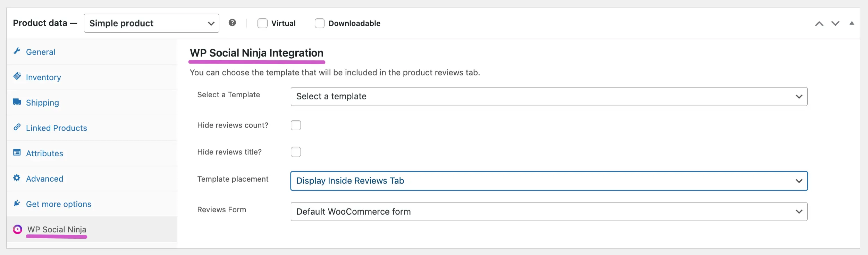Select the WP Social Ninja tab
The image size is (868, 255).
point(92,229)
